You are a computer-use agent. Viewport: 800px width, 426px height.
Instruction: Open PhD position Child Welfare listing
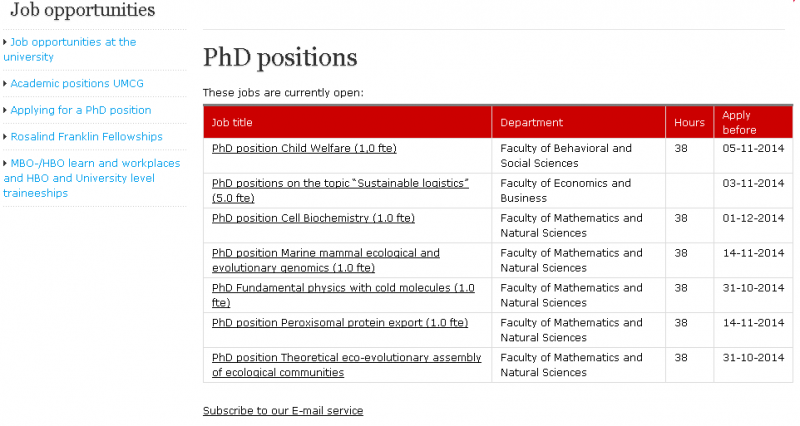pos(304,148)
